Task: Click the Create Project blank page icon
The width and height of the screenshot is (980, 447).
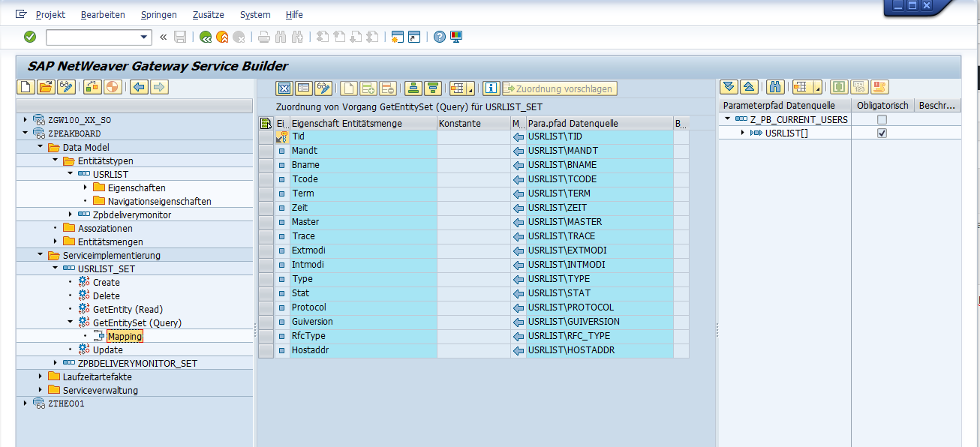Action: pos(26,88)
